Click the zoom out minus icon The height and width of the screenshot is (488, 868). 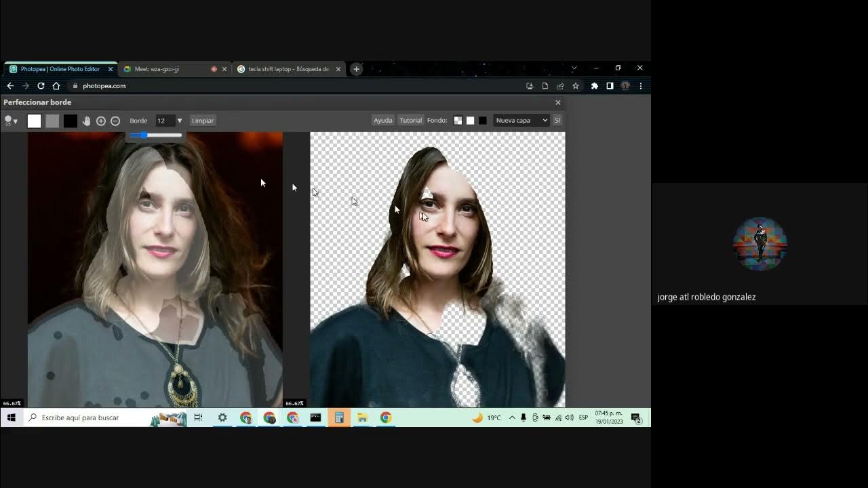(115, 121)
